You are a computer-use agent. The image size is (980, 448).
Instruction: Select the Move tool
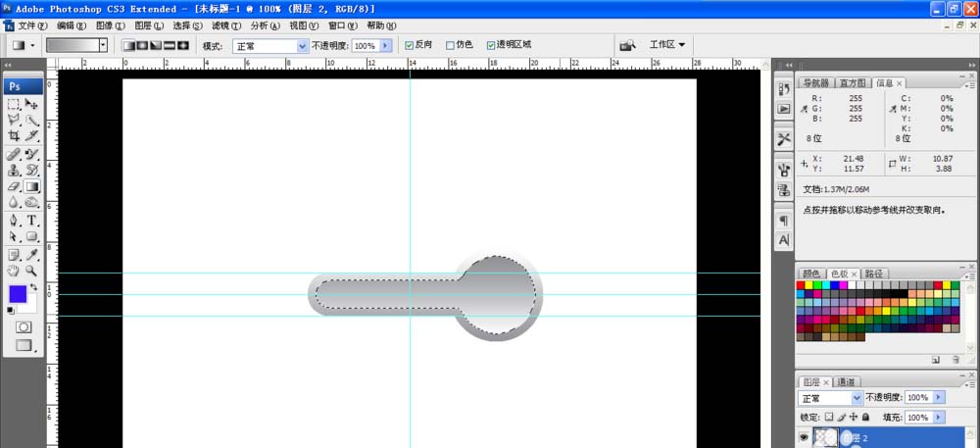[x=32, y=103]
